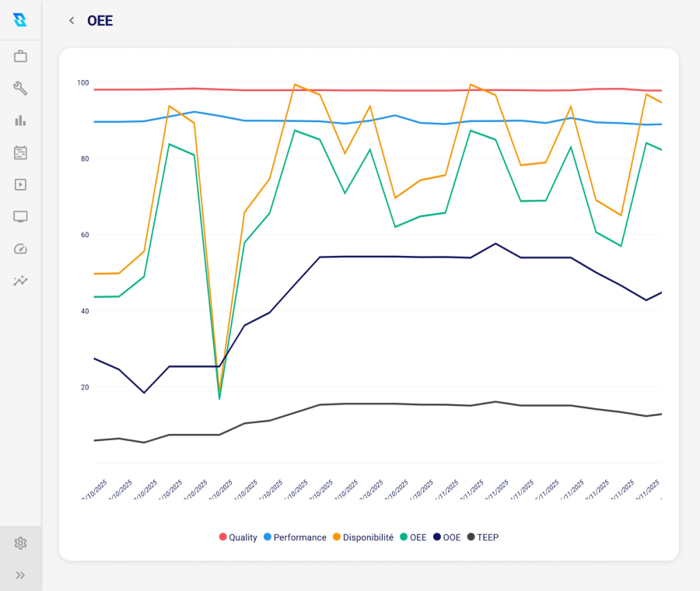Click the gray TEEP line on chart

coord(389,404)
